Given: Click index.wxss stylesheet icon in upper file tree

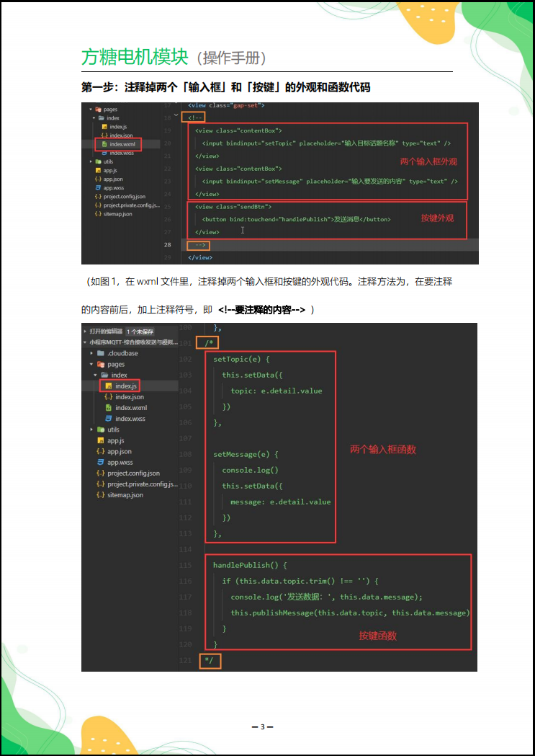Looking at the screenshot, I should click(x=104, y=153).
